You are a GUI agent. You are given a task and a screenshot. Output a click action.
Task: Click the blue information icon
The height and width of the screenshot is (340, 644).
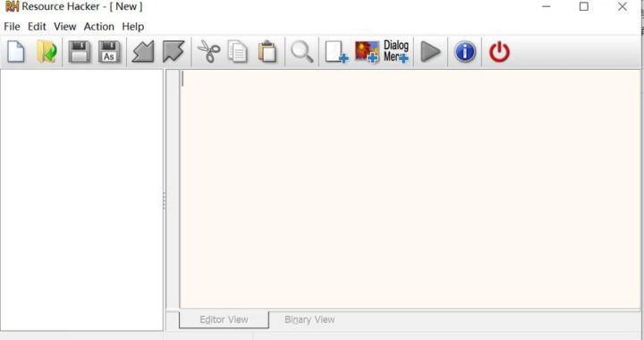point(465,52)
